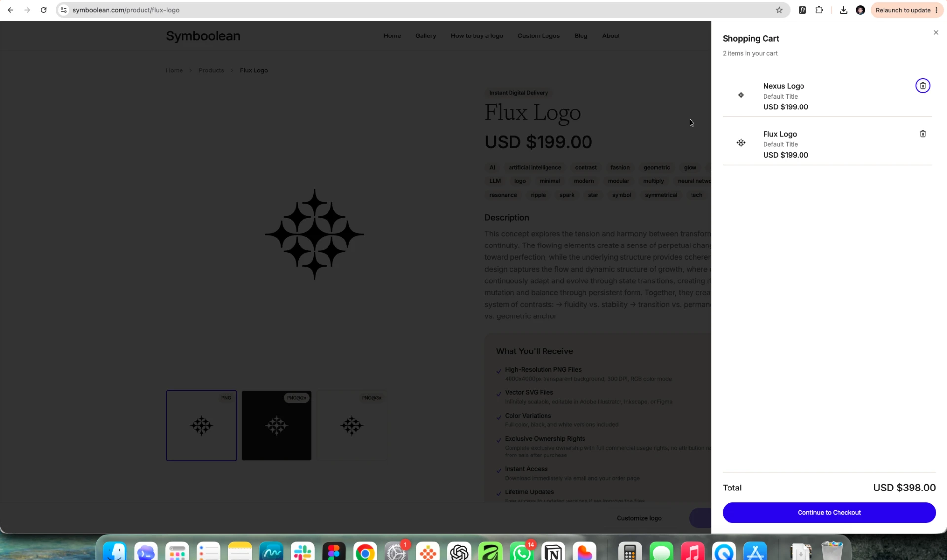Open Messages from the dock

pyautogui.click(x=661, y=552)
